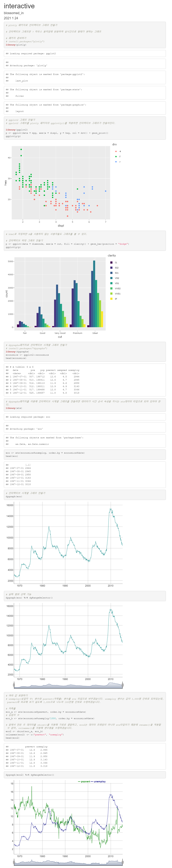Click '## Loading required package: ggplot2' output
172x868 pixels.
31,54
